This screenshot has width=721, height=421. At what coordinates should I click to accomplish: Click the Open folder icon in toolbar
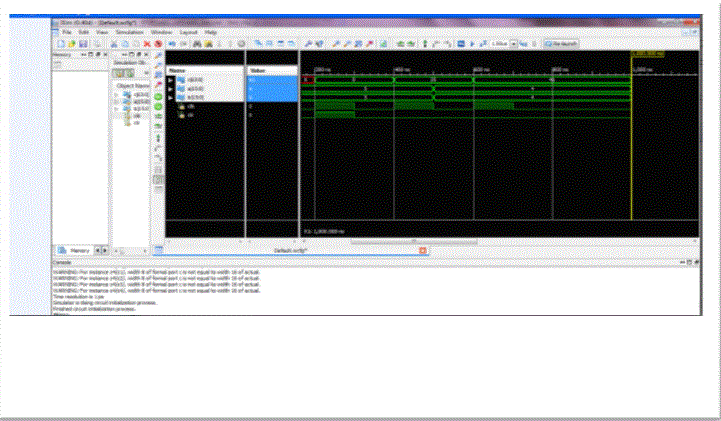pyautogui.click(x=71, y=44)
